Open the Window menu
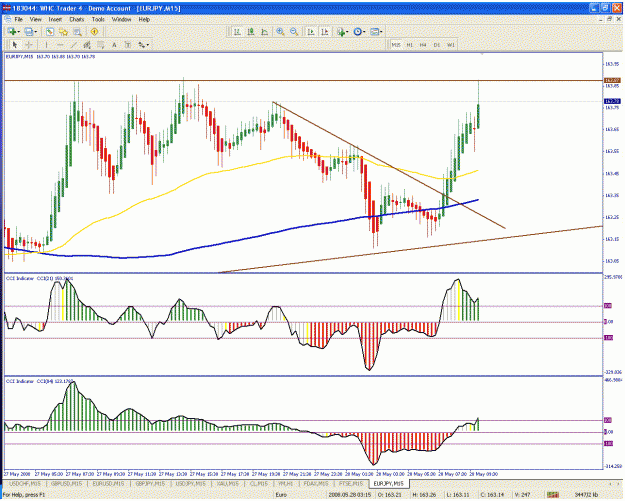This screenshot has height=501, width=625. pos(121,19)
